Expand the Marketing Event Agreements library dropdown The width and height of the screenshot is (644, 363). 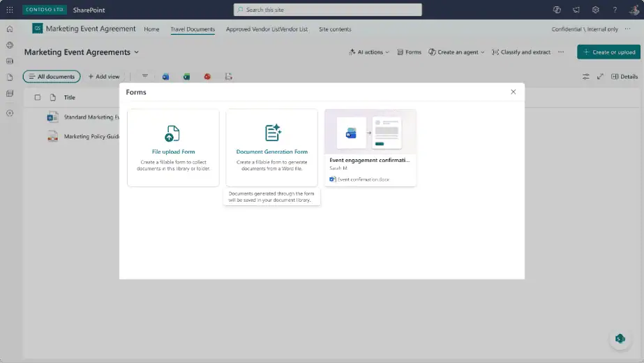point(136,52)
